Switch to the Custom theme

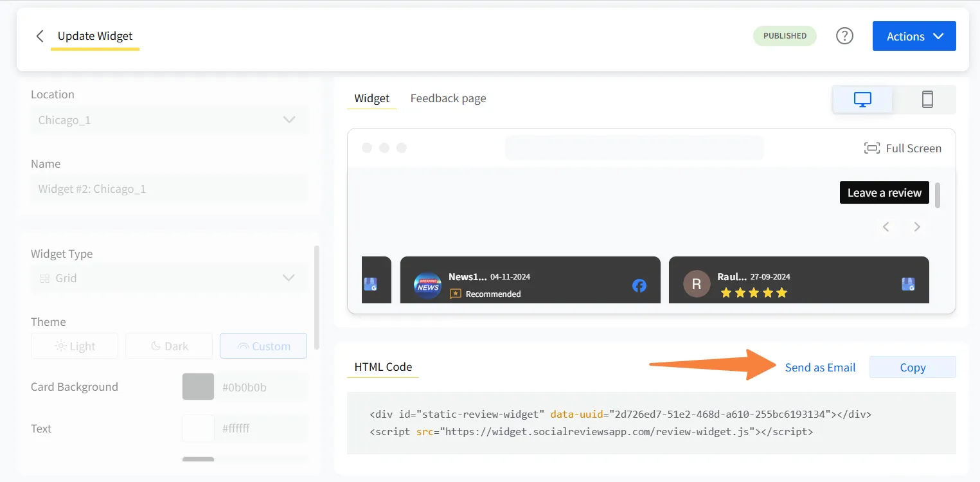click(263, 345)
